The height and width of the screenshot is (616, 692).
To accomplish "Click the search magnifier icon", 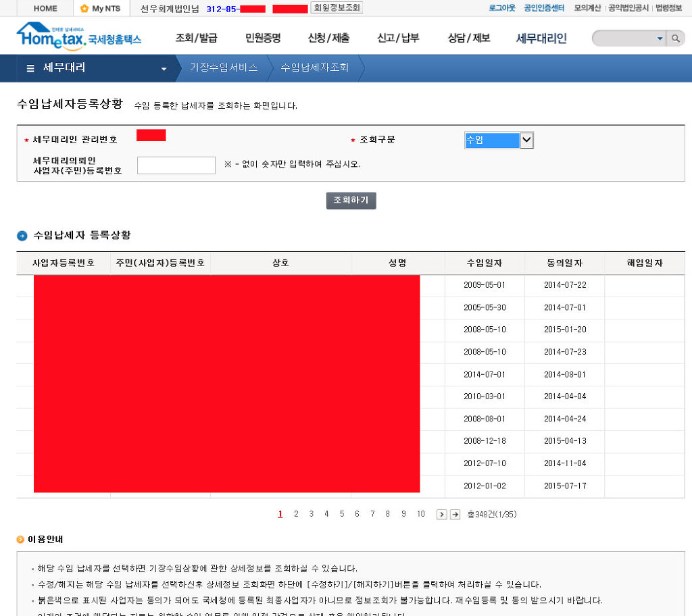I will [x=675, y=38].
